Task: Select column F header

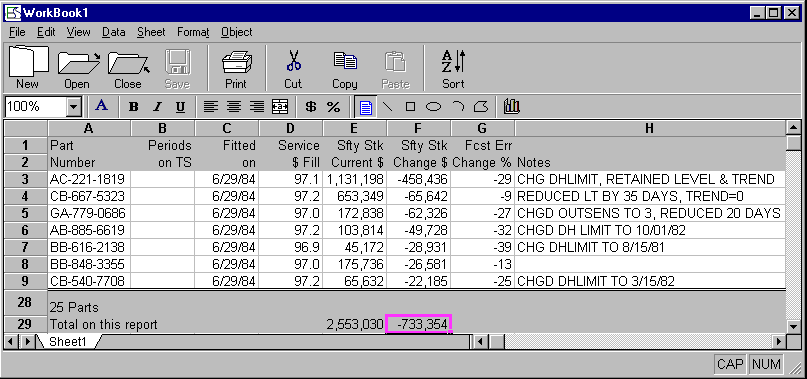Action: [418, 128]
